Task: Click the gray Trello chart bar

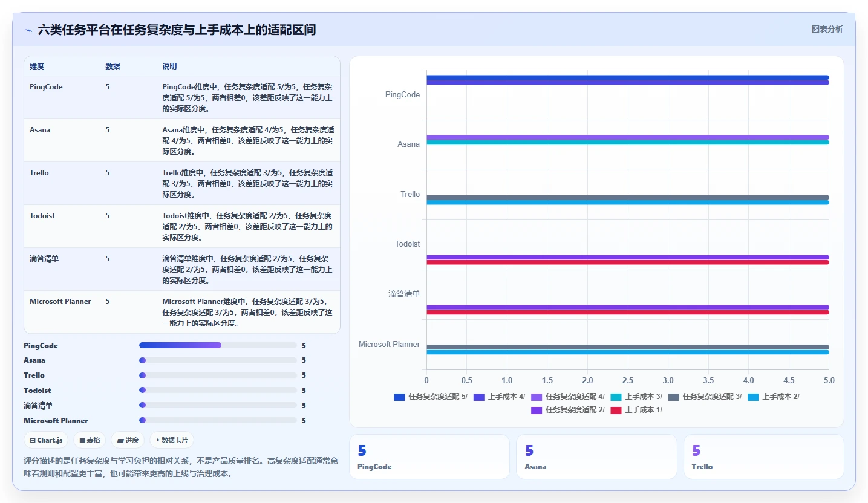Action: point(627,197)
